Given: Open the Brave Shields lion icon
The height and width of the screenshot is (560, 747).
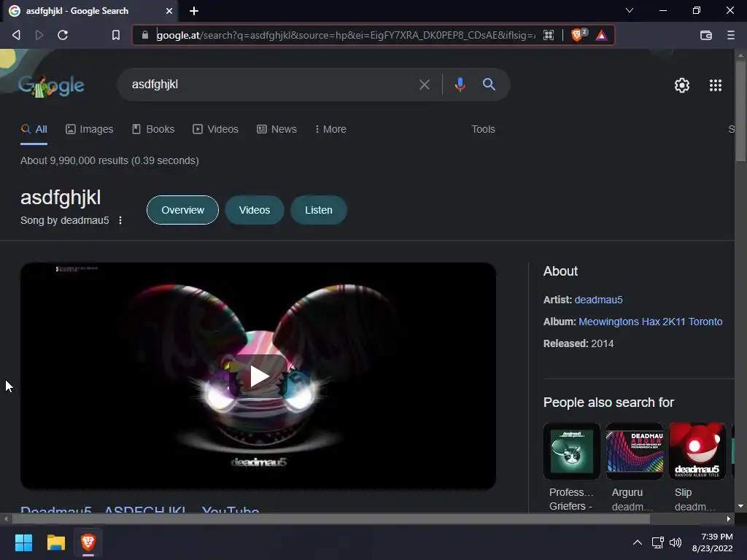Looking at the screenshot, I should point(576,35).
